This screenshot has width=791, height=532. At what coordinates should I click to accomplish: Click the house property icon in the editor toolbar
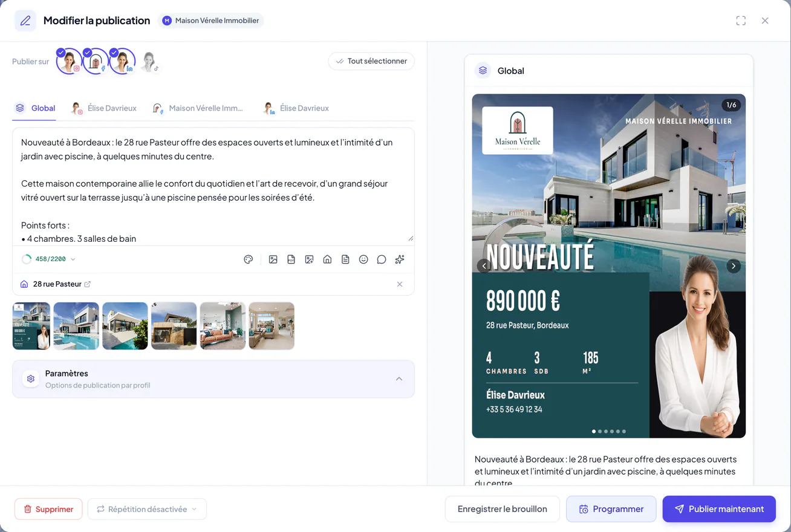point(327,259)
